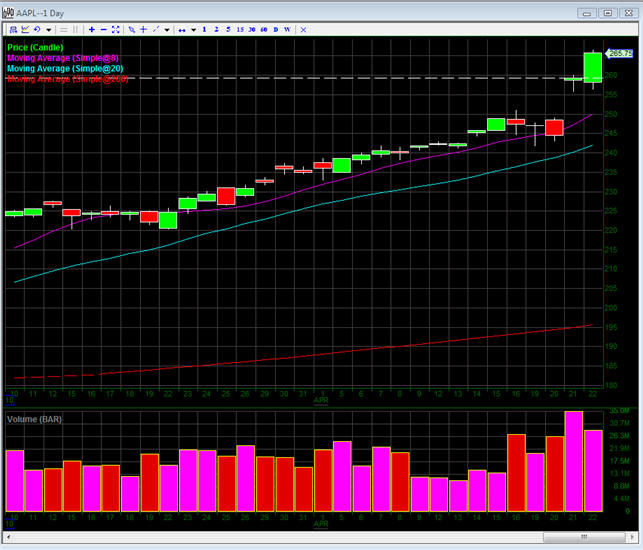Expand the dropdown after the undo icon

[46, 30]
